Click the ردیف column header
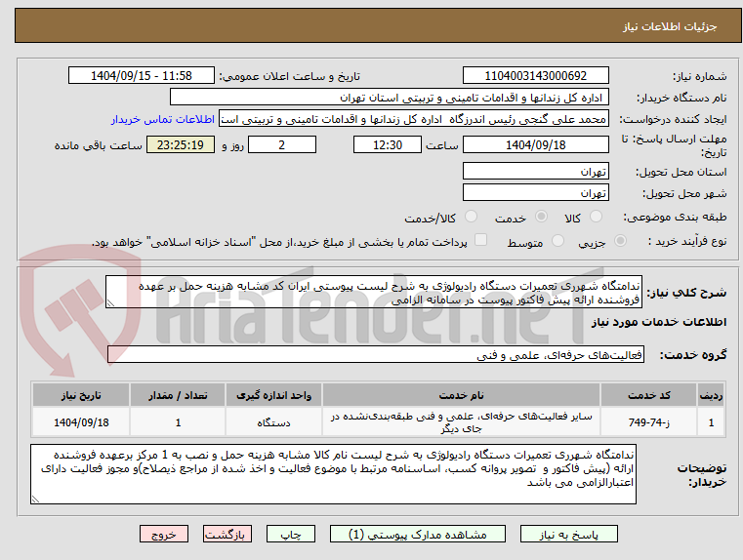Image resolution: width=743 pixels, height=560 pixels. (711, 395)
